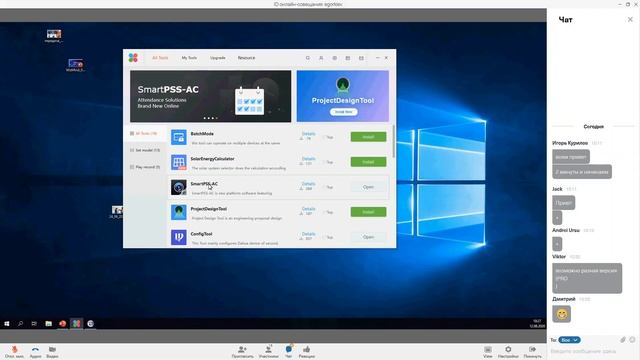This screenshot has height=360, width=640.
Task: Attach a file via paperclip icon in chat
Action: point(623,340)
